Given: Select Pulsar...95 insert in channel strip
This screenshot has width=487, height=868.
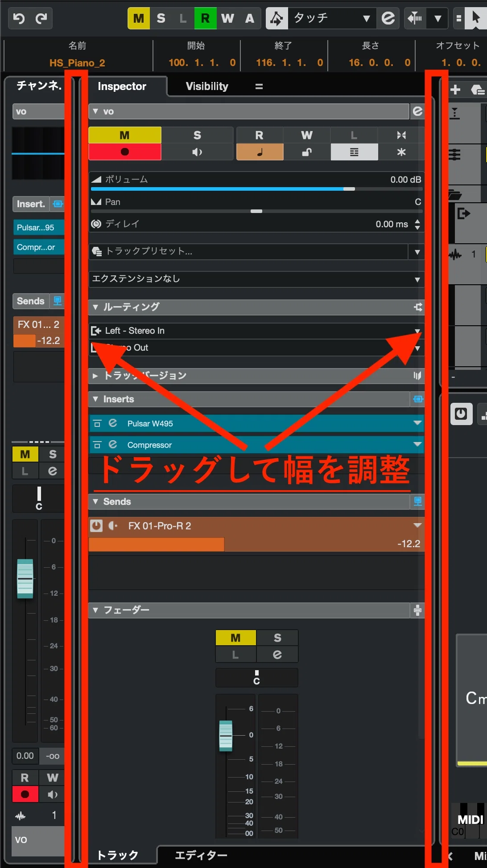Looking at the screenshot, I should pos(39,227).
